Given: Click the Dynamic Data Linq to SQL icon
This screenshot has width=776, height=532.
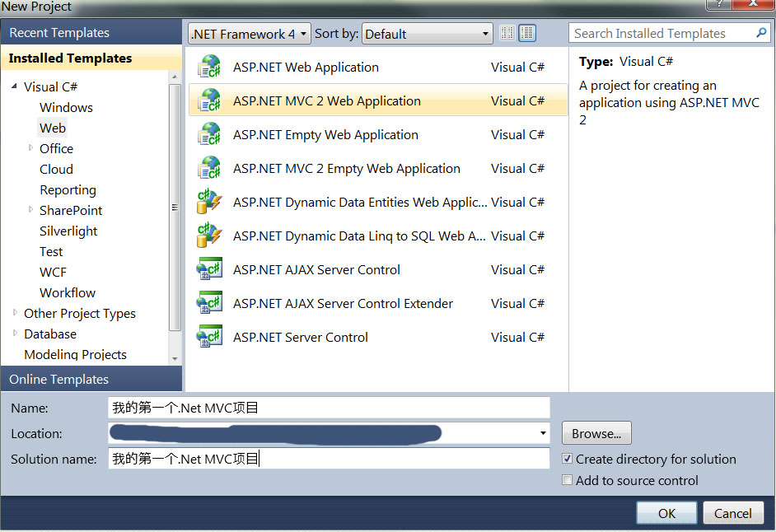Looking at the screenshot, I should (209, 235).
